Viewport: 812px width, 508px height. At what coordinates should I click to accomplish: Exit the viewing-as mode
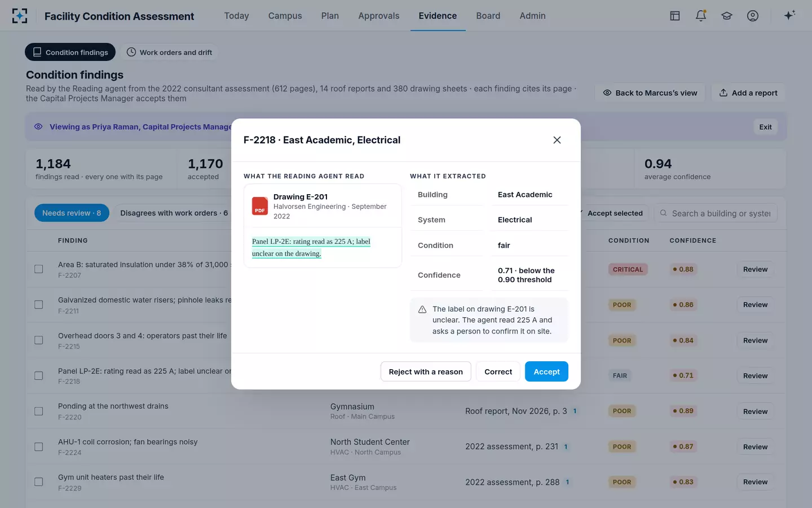[765, 127]
